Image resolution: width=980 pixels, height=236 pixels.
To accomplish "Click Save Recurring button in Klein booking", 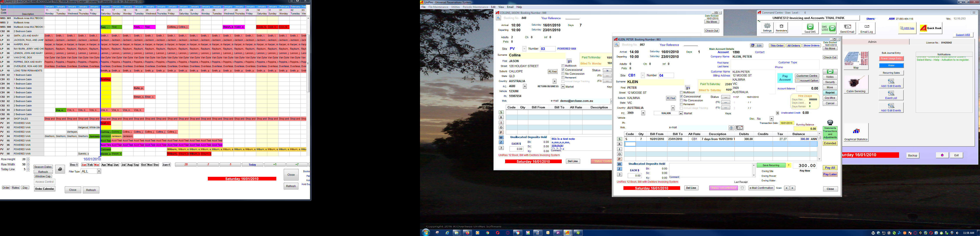I will point(771,165).
